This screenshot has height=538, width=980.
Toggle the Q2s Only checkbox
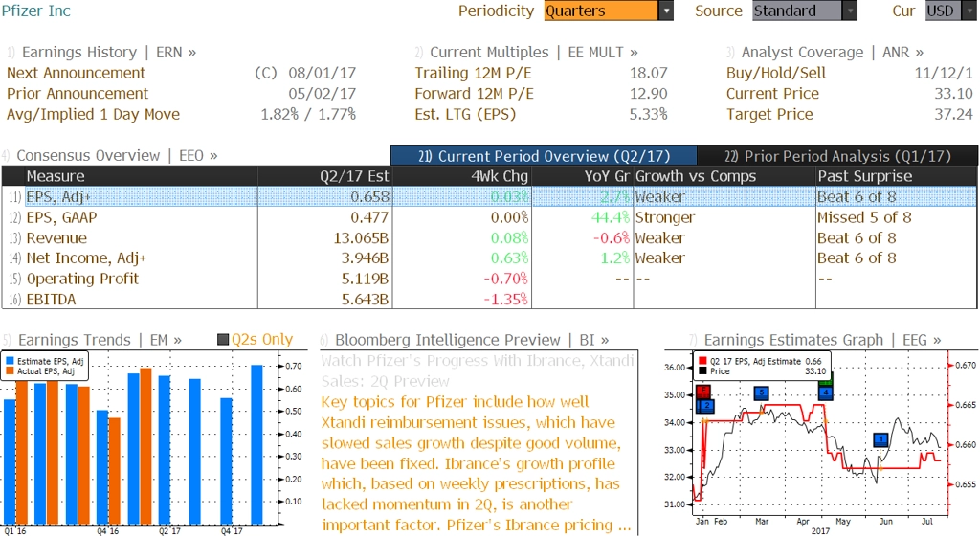(222, 339)
